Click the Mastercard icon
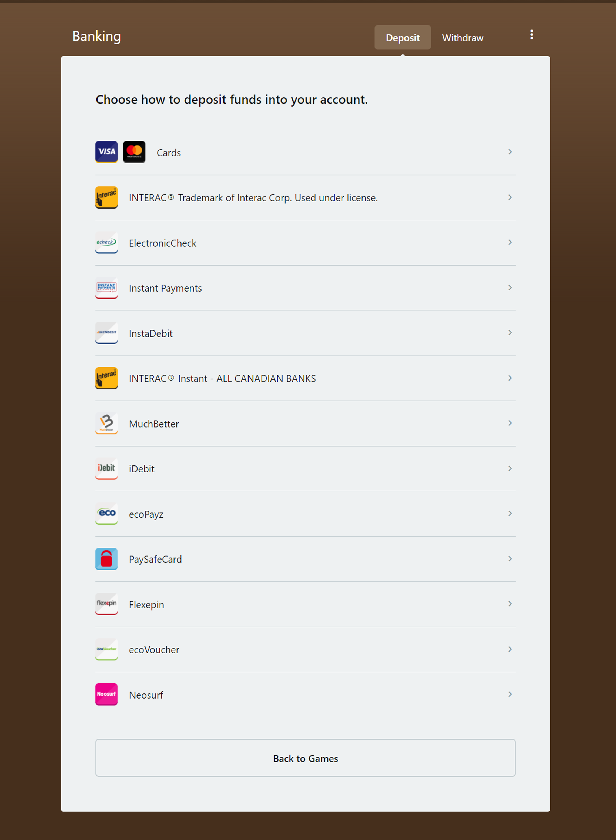The height and width of the screenshot is (840, 616). click(134, 152)
